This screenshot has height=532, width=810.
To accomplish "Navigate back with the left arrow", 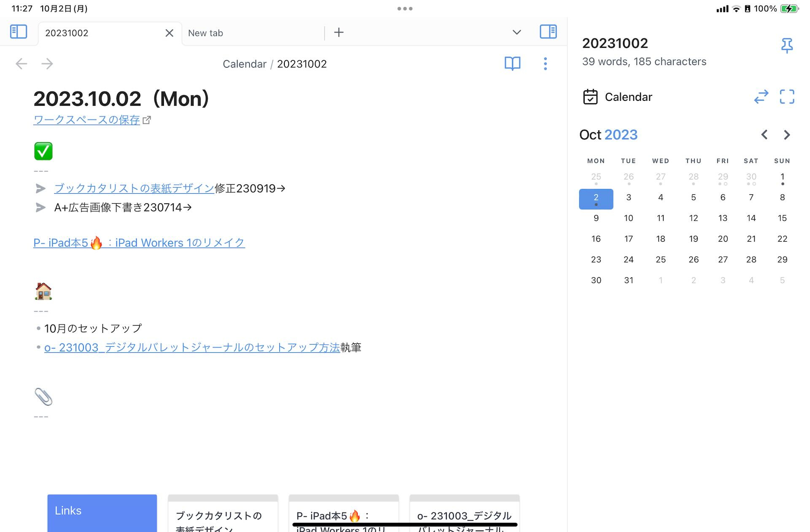I will click(21, 64).
